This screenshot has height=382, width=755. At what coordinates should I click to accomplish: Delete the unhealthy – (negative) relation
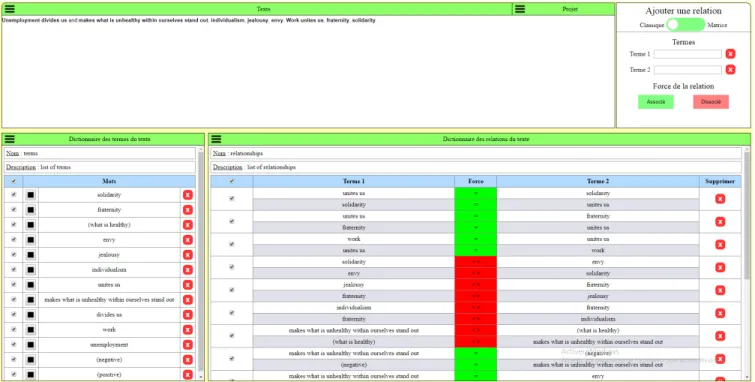coord(720,359)
